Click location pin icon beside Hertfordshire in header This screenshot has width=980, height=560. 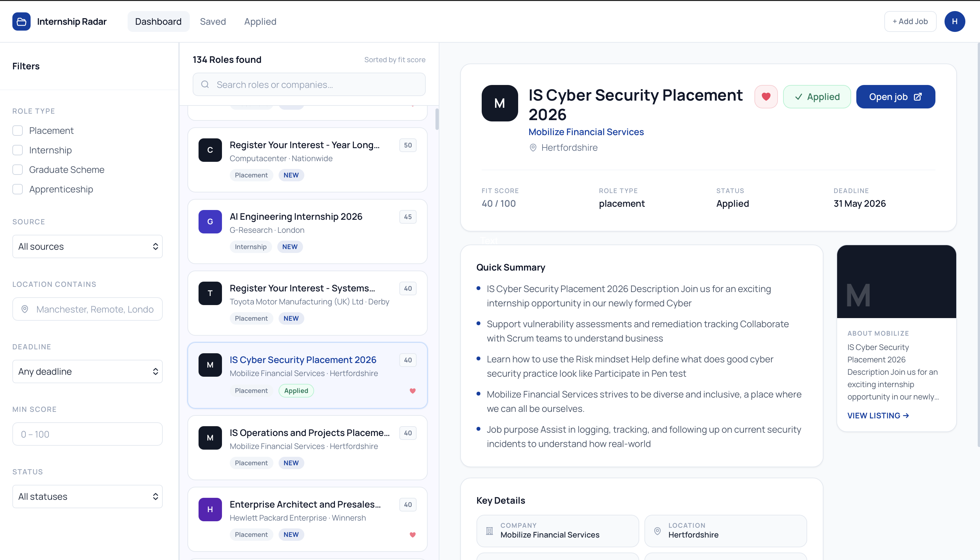pyautogui.click(x=533, y=148)
